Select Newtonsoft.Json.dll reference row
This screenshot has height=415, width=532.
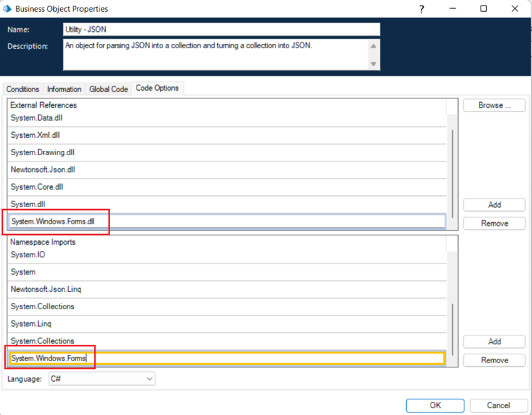coord(227,170)
